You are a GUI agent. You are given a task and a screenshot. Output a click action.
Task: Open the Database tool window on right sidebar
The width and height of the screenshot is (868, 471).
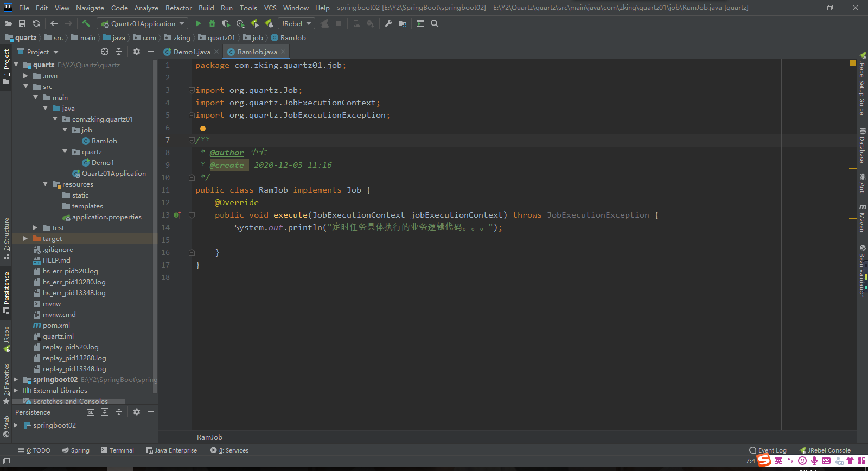(x=862, y=145)
